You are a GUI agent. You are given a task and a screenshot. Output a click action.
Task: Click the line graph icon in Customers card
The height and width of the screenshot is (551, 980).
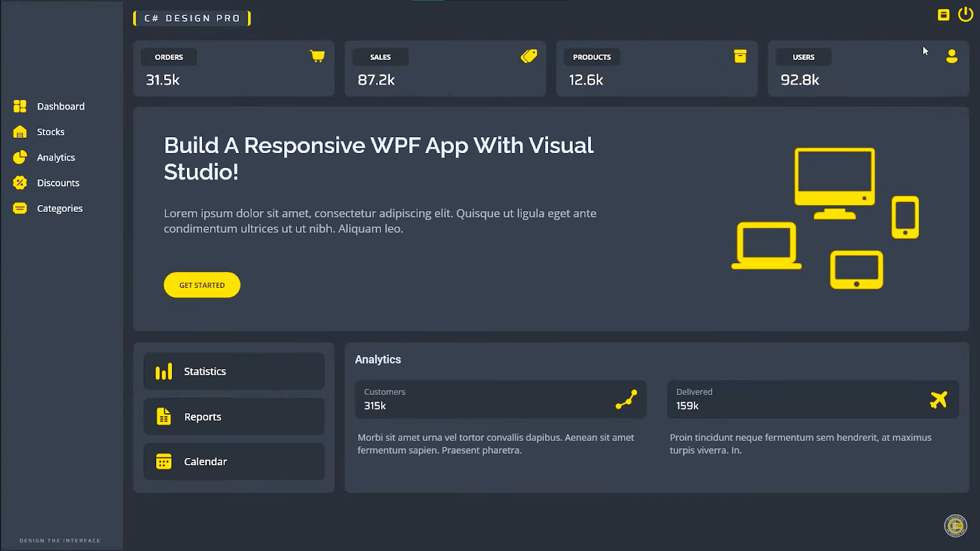pyautogui.click(x=626, y=400)
